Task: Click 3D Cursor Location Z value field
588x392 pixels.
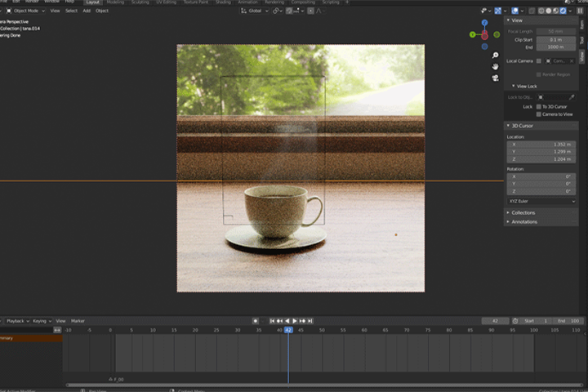Action: click(x=541, y=159)
